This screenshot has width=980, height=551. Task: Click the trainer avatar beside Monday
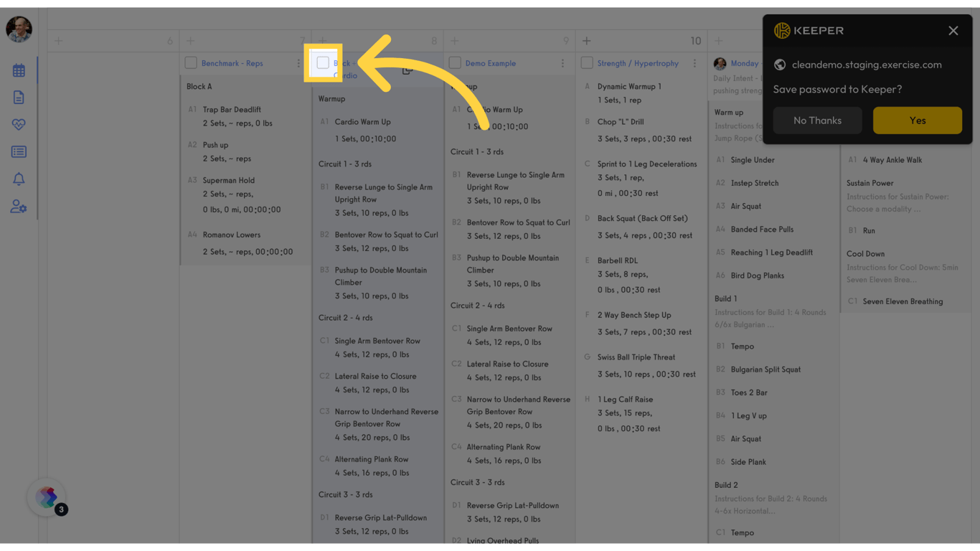pyautogui.click(x=720, y=63)
